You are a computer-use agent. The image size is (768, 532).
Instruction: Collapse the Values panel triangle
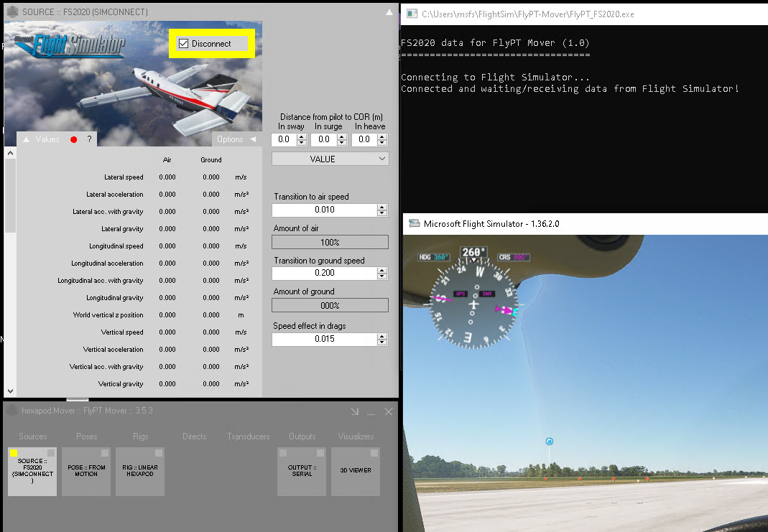[x=26, y=139]
